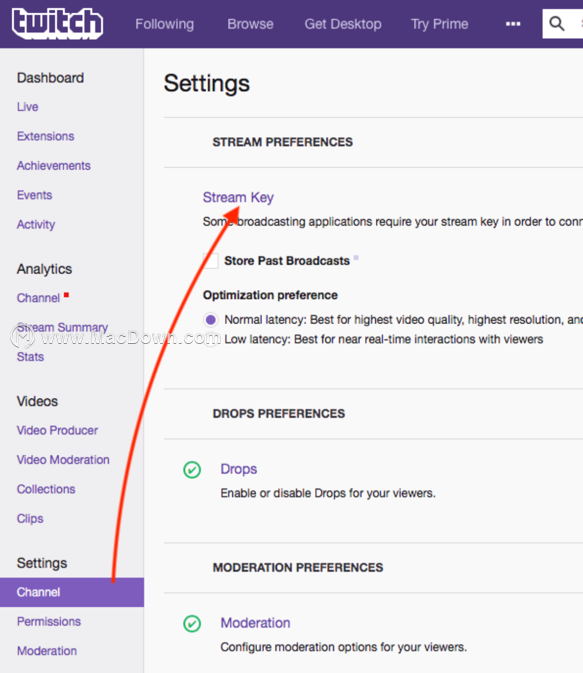The image size is (583, 673).
Task: Click the Dashboard sidebar heading
Action: click(50, 78)
